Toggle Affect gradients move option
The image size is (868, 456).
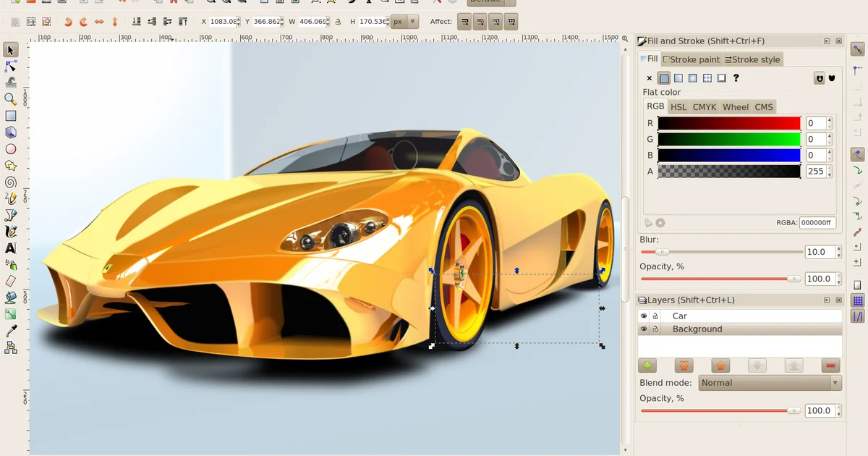(496, 22)
